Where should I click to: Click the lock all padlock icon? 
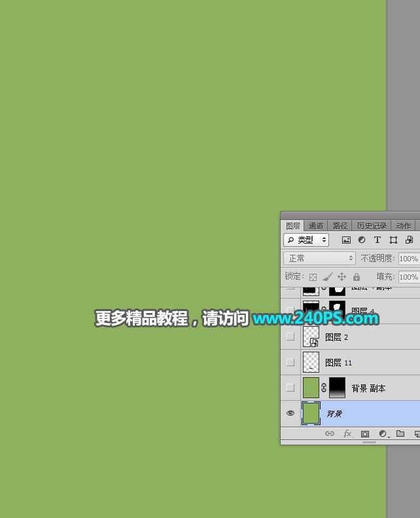(x=357, y=277)
